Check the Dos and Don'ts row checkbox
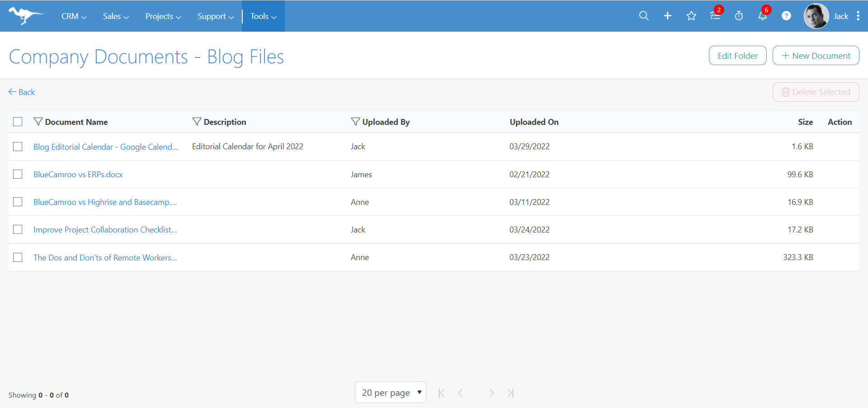Image resolution: width=868 pixels, height=408 pixels. point(18,257)
